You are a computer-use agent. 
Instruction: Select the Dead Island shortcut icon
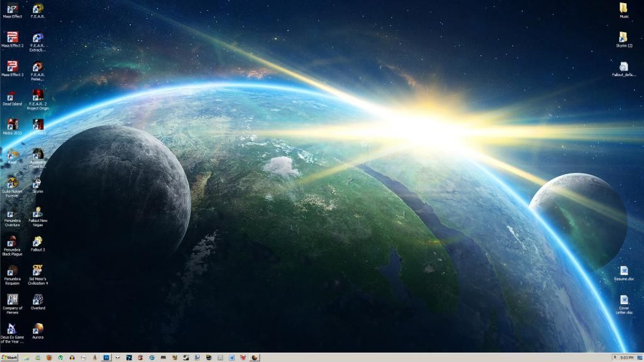click(x=12, y=96)
